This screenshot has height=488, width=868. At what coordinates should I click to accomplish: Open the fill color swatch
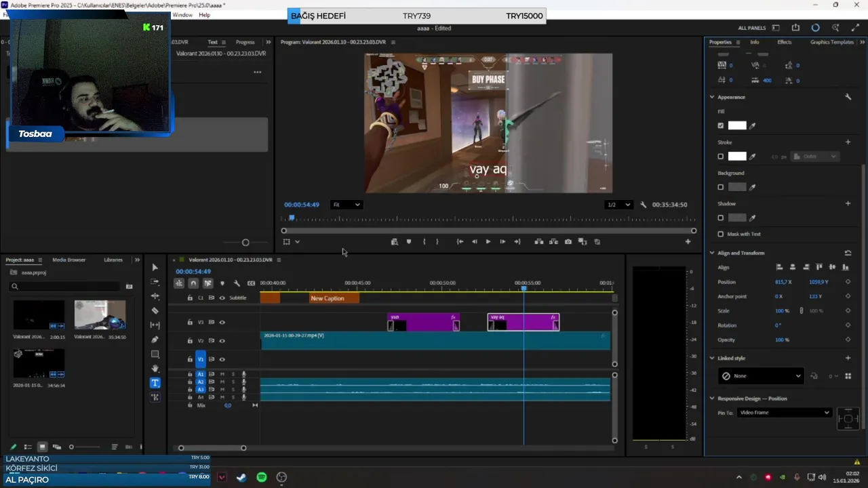(737, 125)
